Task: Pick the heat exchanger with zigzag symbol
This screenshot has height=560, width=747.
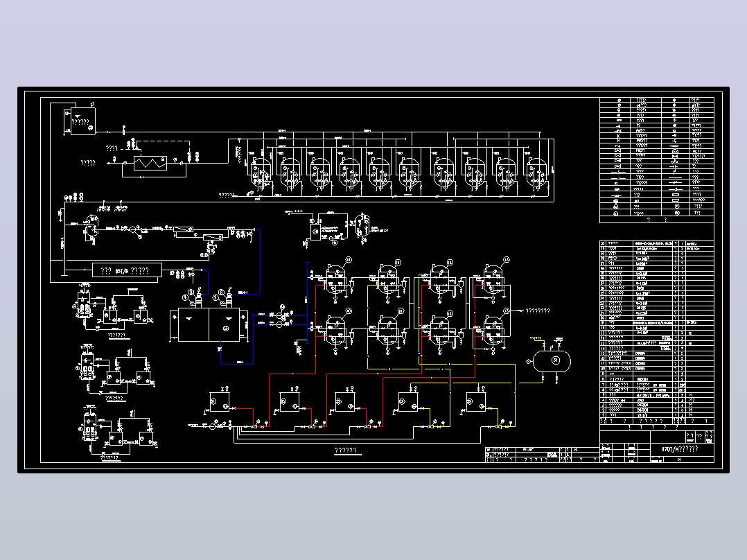Action: point(150,163)
